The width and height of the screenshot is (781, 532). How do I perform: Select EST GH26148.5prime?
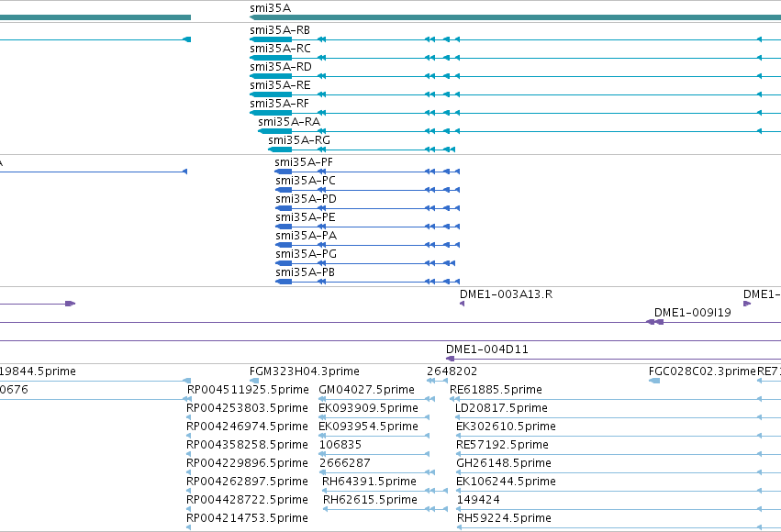pos(504,464)
